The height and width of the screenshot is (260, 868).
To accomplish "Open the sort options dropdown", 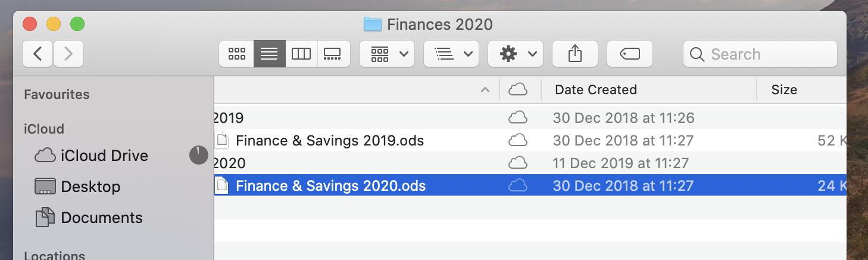I will tap(451, 54).
